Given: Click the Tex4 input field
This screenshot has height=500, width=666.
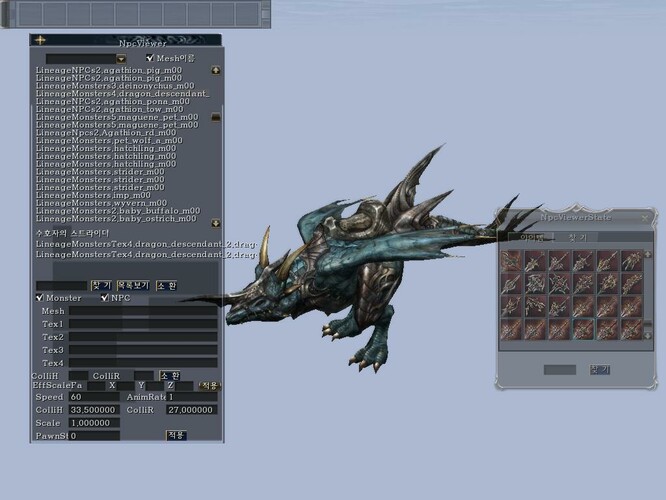Looking at the screenshot, I should 143,363.
